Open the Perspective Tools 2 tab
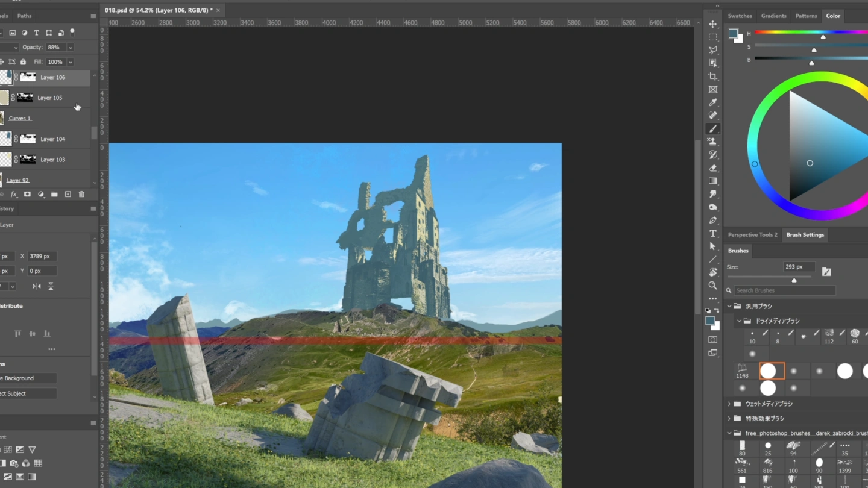 (x=752, y=235)
